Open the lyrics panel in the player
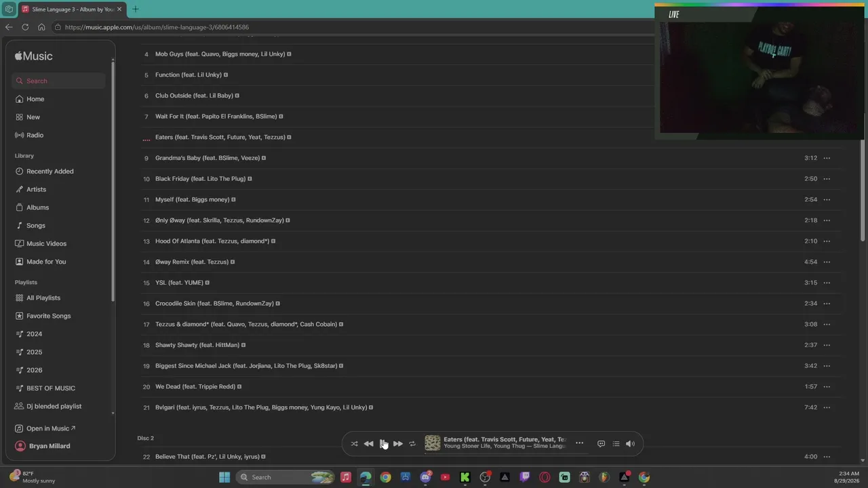The height and width of the screenshot is (488, 868). point(601,444)
